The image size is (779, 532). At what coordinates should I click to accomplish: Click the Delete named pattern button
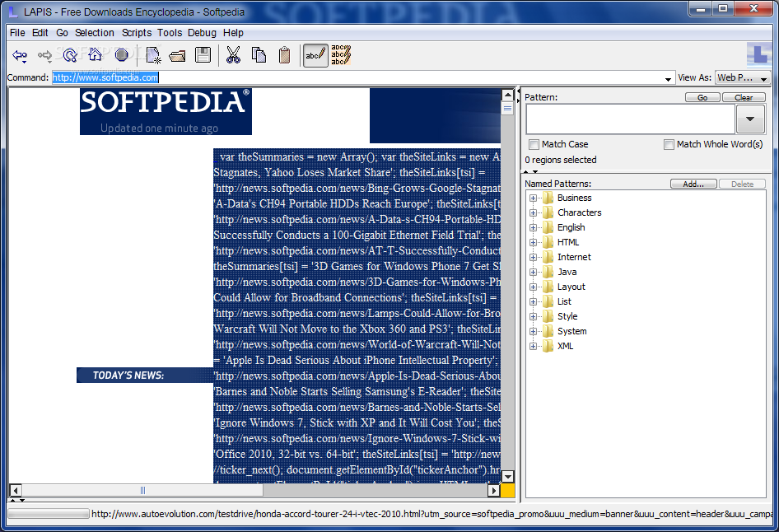tap(742, 184)
